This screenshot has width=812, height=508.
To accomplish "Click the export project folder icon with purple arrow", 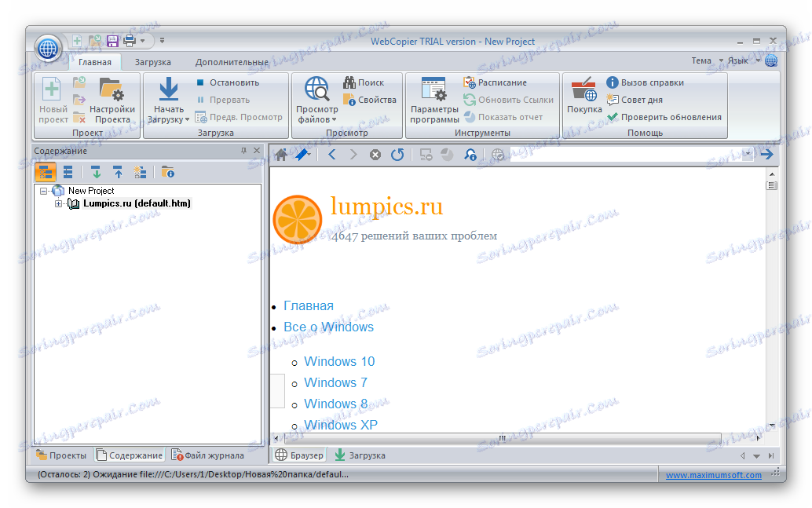I will pos(79,100).
